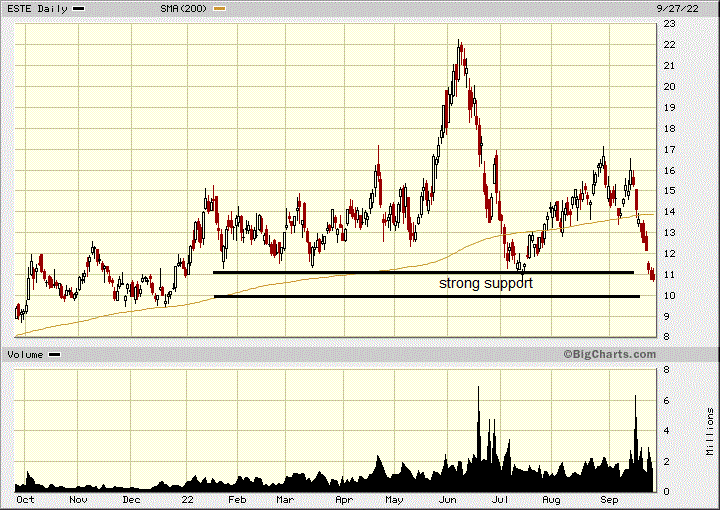This screenshot has width=720, height=510.
Task: Click the 9/27/22 date label
Action: 677,9
